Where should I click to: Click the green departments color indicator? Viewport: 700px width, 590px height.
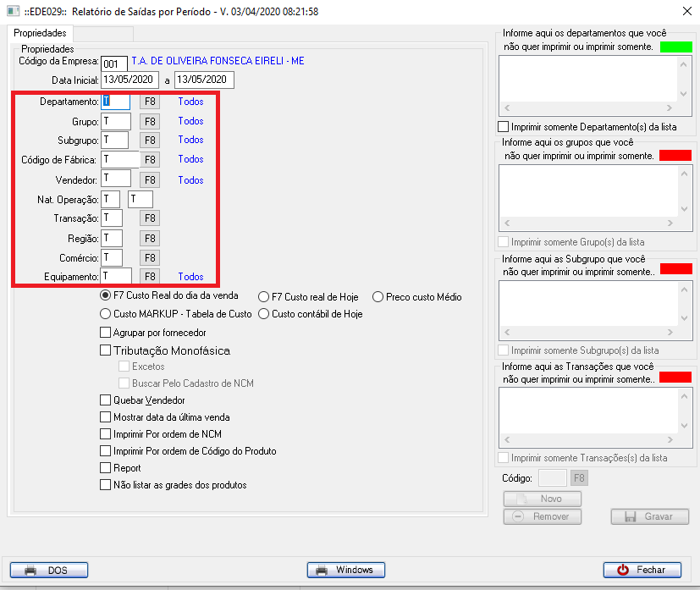coord(675,47)
